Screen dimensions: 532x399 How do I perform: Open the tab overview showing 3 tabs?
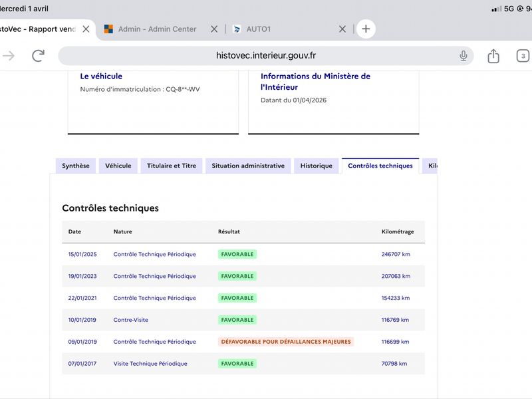point(523,56)
